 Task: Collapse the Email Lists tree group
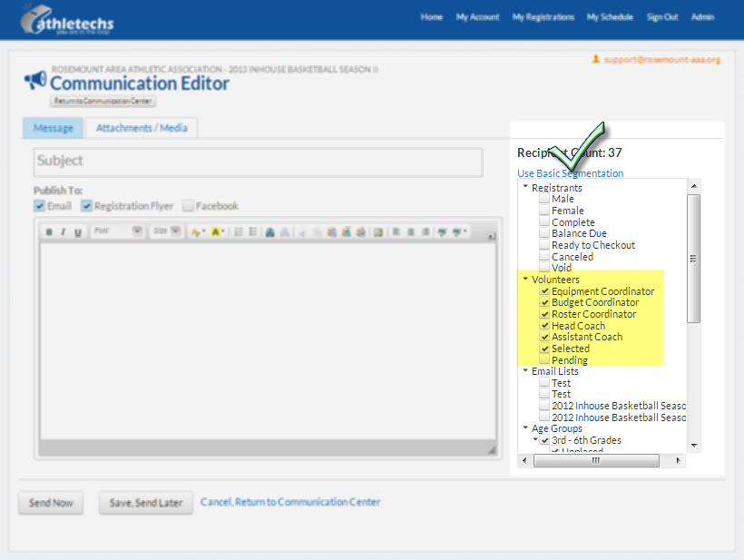click(x=525, y=370)
